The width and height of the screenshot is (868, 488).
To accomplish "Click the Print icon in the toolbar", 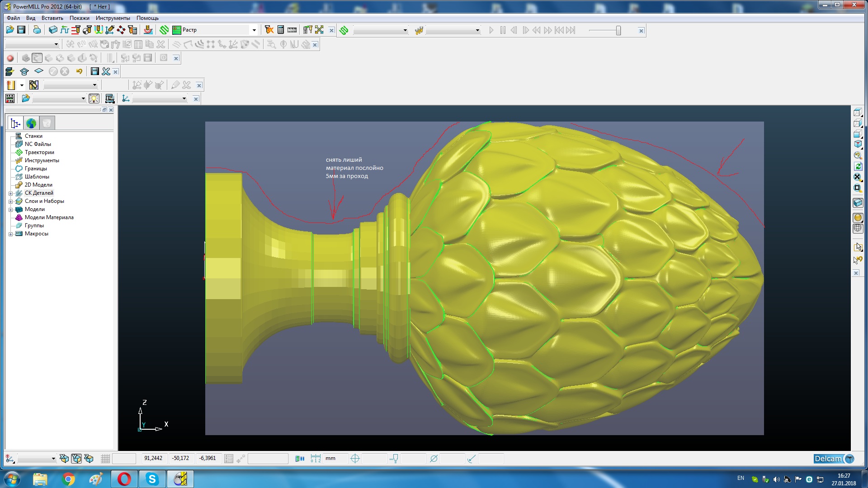I will tap(37, 30).
